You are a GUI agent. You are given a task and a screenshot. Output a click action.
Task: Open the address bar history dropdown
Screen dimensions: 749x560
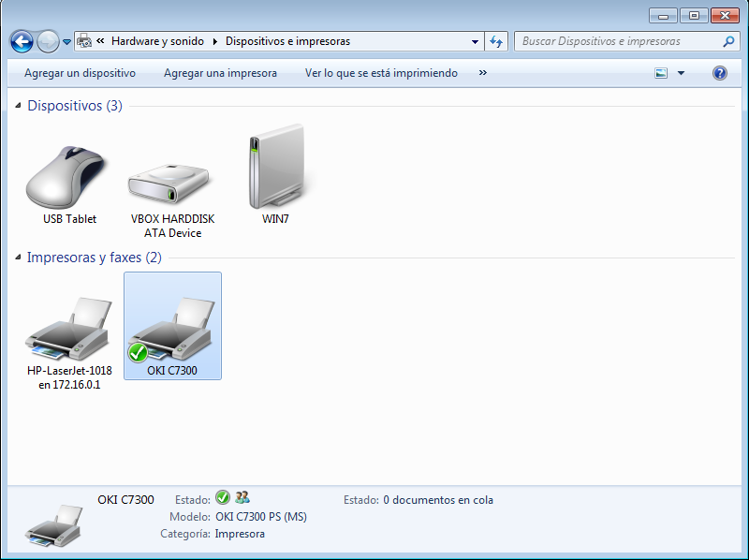point(475,41)
